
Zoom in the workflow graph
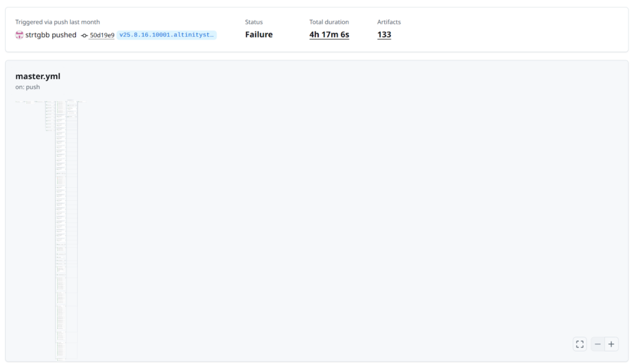[611, 344]
